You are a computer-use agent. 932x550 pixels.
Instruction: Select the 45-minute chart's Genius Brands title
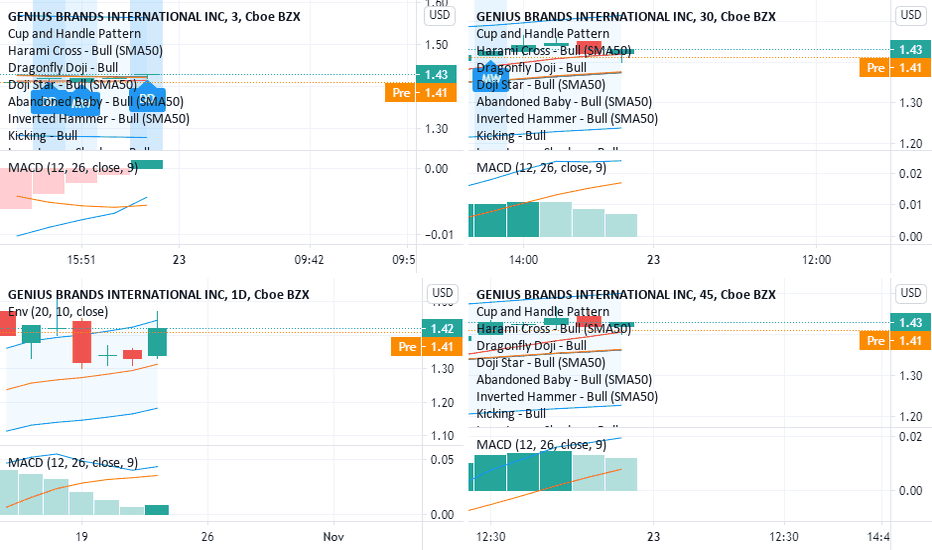(x=626, y=294)
